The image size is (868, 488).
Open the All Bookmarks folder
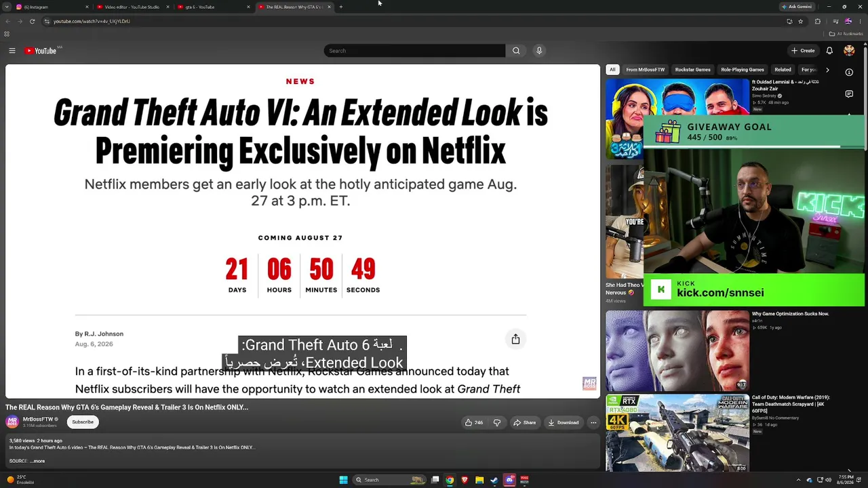846,34
